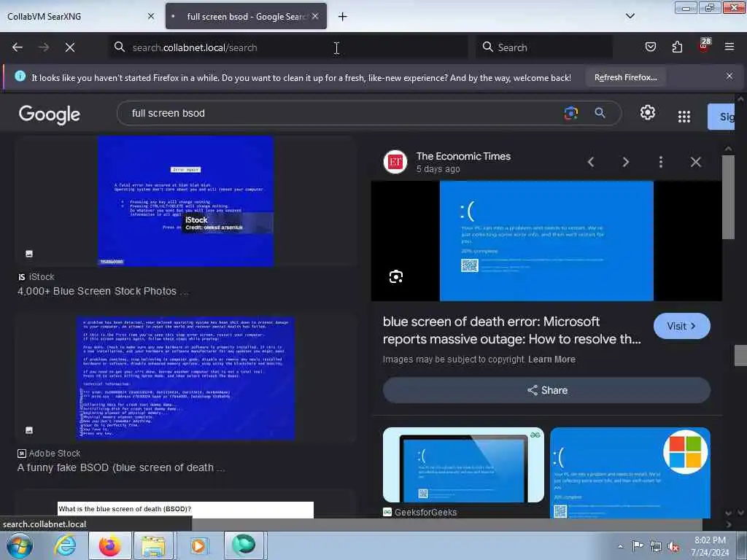Open the Adobe Stock fake BSOD thumbnail
Screen dimensions: 747x560
pos(185,378)
